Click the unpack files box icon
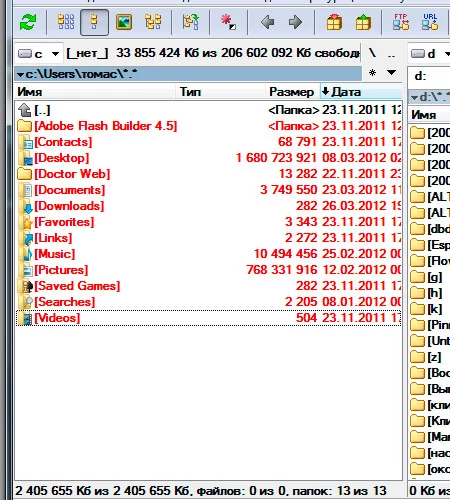Viewport: 450px width, 500px height. click(363, 22)
